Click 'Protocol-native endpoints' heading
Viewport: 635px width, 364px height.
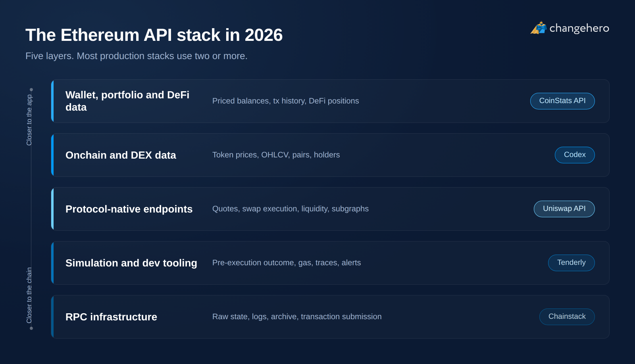(x=129, y=209)
